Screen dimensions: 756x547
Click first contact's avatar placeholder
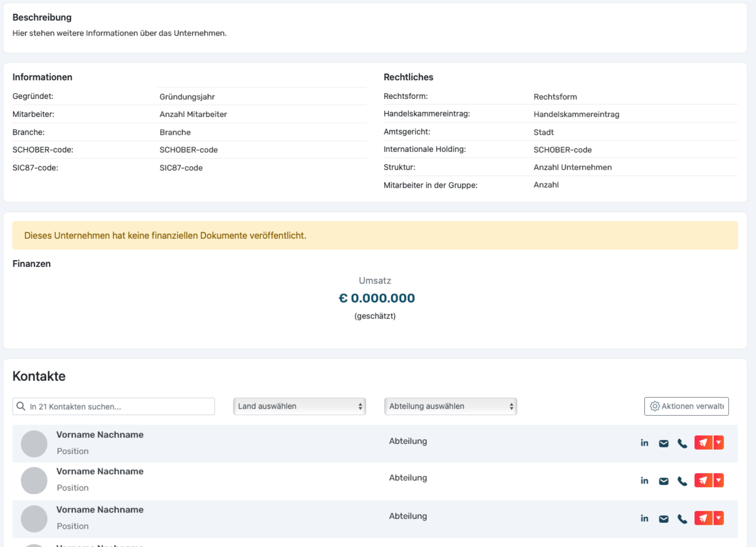click(x=34, y=444)
